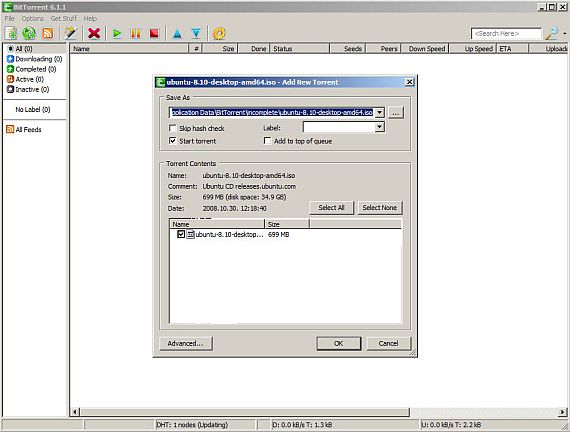The width and height of the screenshot is (570, 432).
Task: Click the ISO file icon in contents list
Action: 190,235
